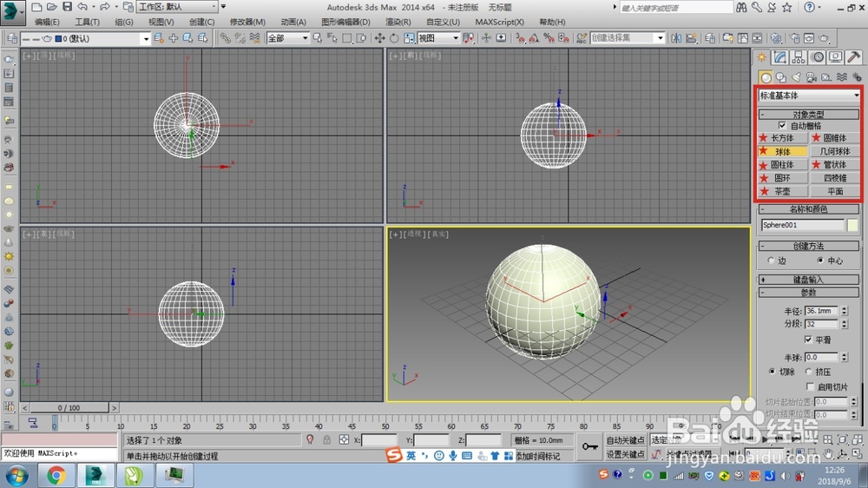The image size is (868, 488).
Task: Click the Sphere001 object color swatch
Action: pyautogui.click(x=852, y=225)
